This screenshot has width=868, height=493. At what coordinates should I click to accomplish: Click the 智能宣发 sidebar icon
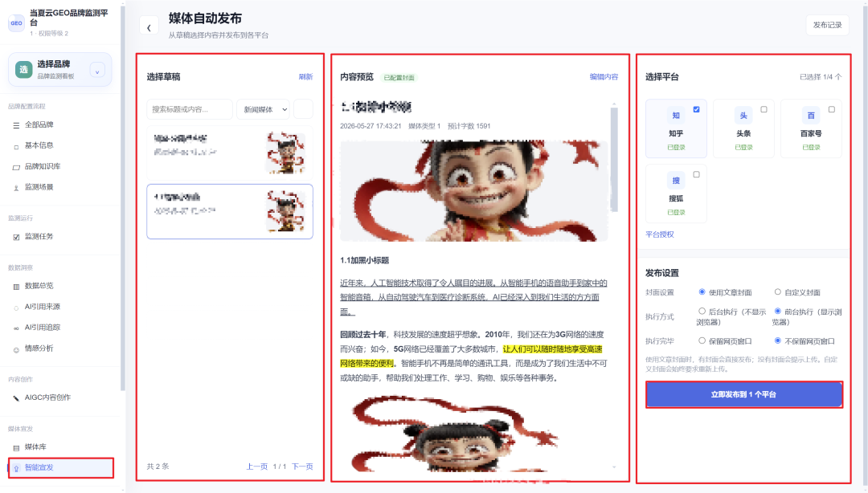coord(16,468)
